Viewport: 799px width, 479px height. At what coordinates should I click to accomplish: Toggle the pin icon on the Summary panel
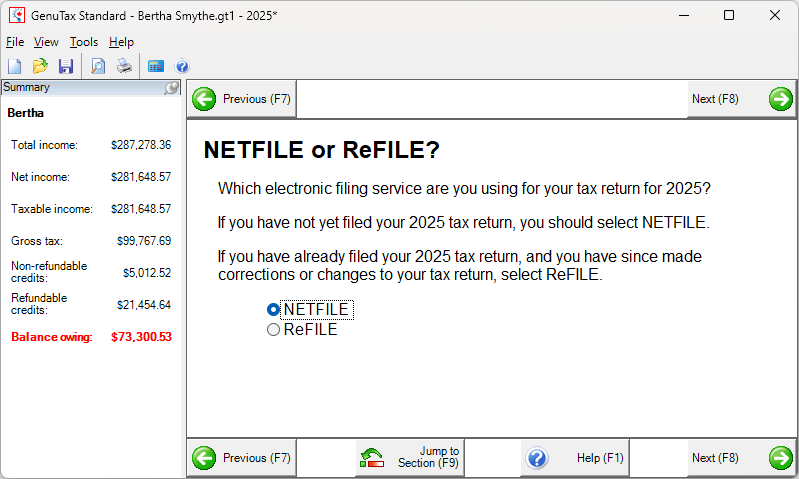[x=172, y=88]
